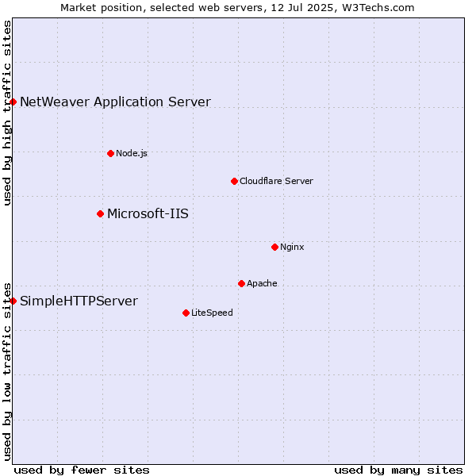Click the 'used by high traffic sites' axis label
This screenshot has height=476, width=476.
click(x=6, y=113)
